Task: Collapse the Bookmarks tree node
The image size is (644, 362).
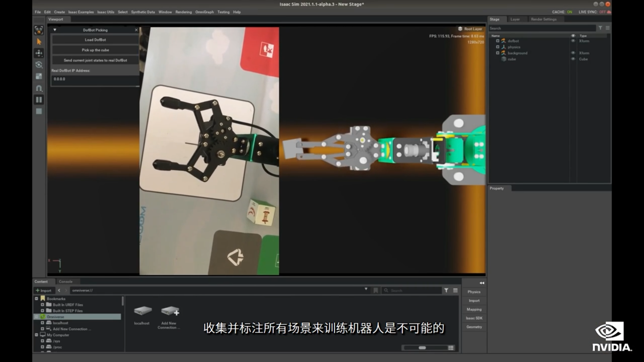Action: click(x=36, y=299)
